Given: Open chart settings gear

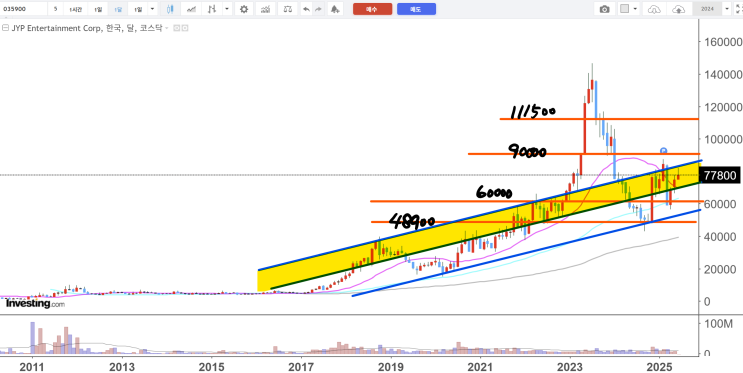Looking at the screenshot, I should (x=244, y=9).
